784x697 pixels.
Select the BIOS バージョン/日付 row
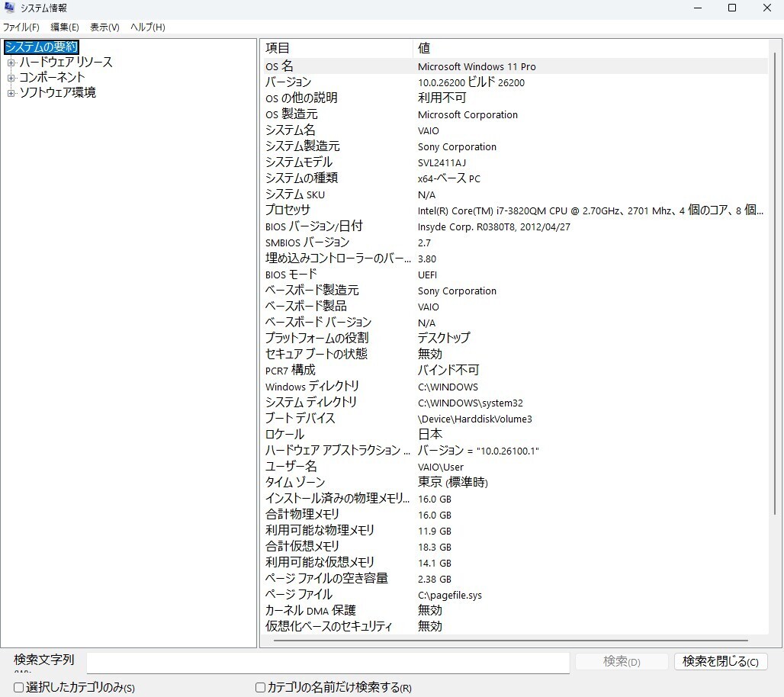tap(515, 226)
